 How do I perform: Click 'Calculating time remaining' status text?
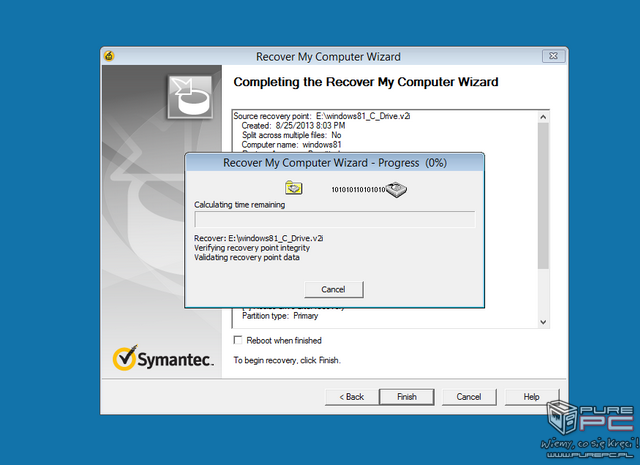(240, 205)
